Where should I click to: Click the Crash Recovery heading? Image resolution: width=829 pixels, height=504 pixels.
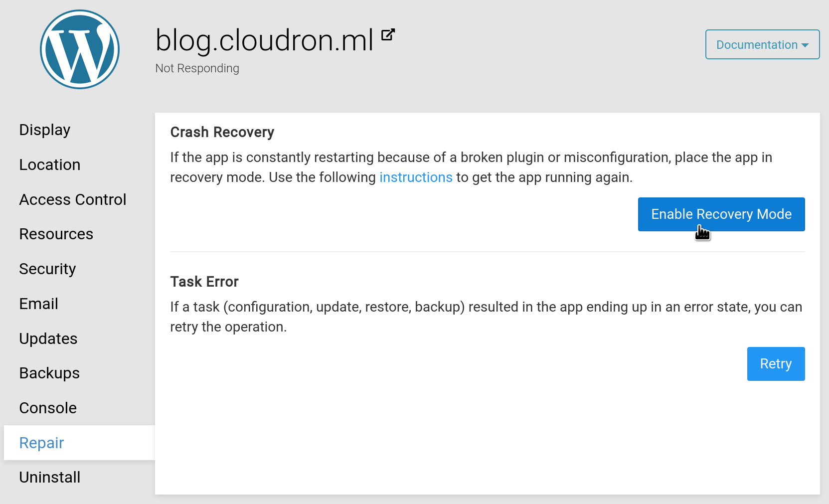(x=222, y=132)
